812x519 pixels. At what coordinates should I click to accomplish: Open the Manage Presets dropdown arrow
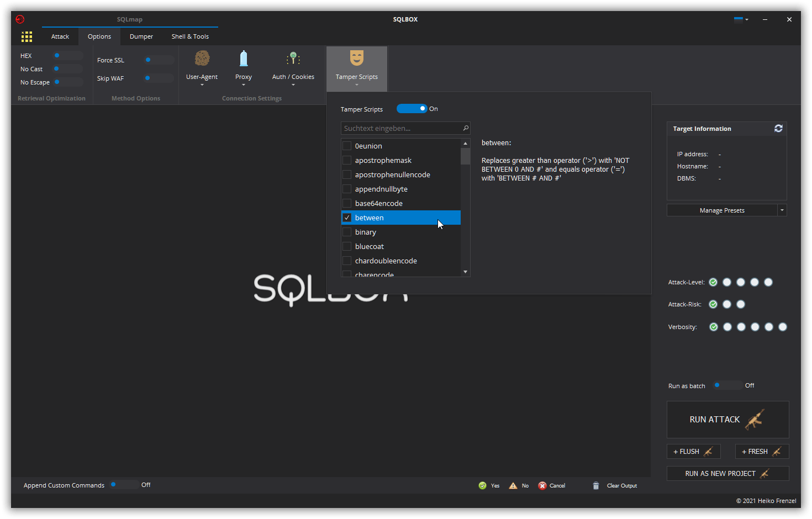782,210
